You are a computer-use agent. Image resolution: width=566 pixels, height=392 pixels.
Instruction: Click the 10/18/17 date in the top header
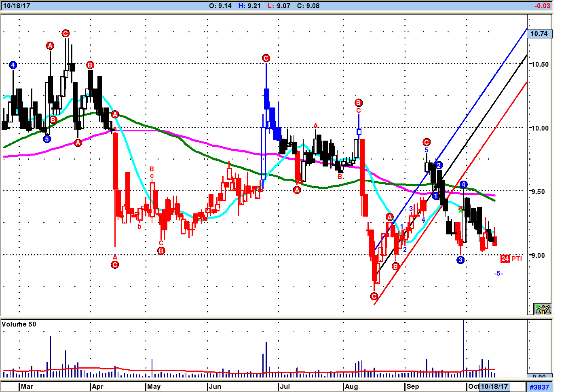tap(16, 6)
